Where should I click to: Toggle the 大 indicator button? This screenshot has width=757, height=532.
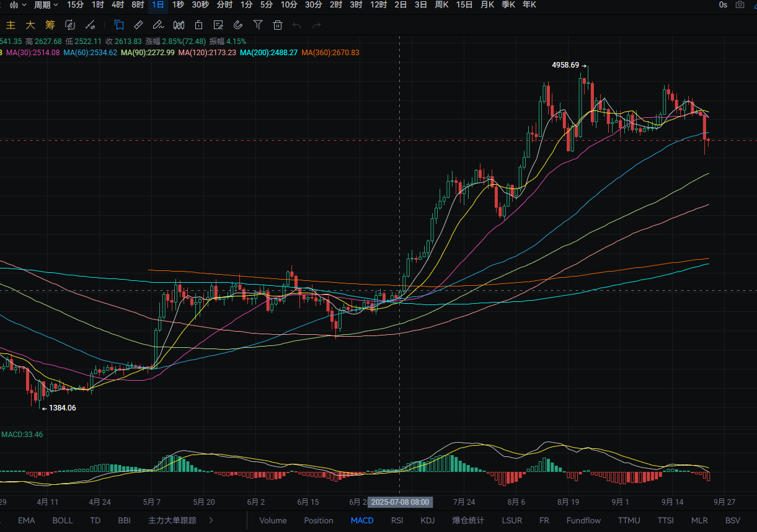click(x=30, y=25)
